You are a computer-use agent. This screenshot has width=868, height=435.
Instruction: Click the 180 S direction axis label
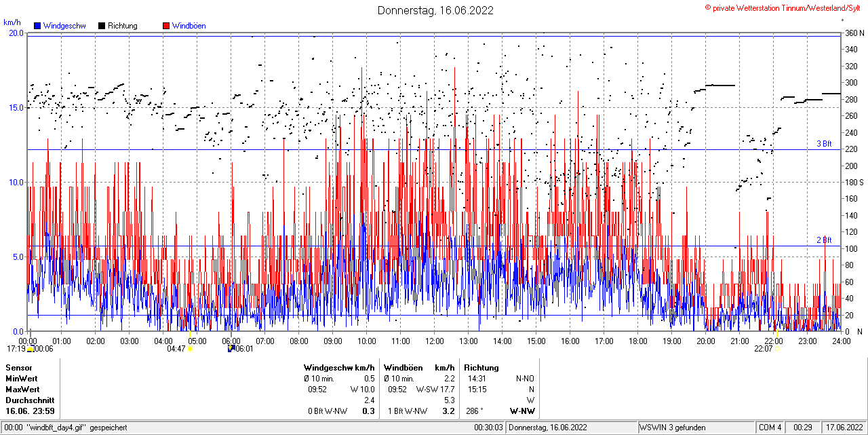point(854,183)
